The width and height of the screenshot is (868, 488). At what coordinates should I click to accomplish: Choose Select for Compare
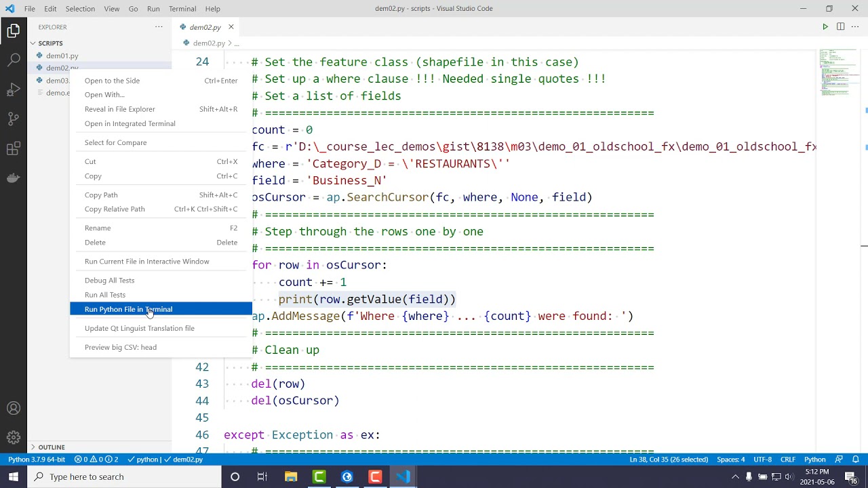tap(161, 142)
